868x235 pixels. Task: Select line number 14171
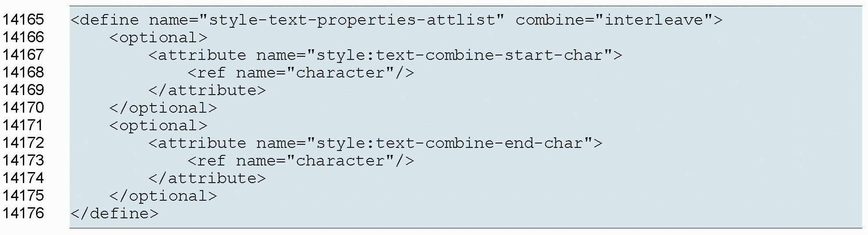23,125
